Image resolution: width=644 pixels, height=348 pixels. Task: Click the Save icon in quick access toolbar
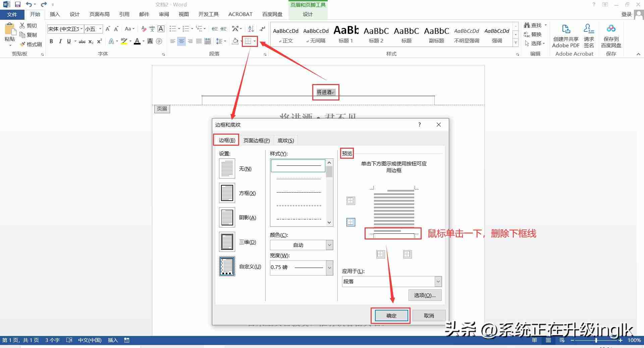pos(18,4)
